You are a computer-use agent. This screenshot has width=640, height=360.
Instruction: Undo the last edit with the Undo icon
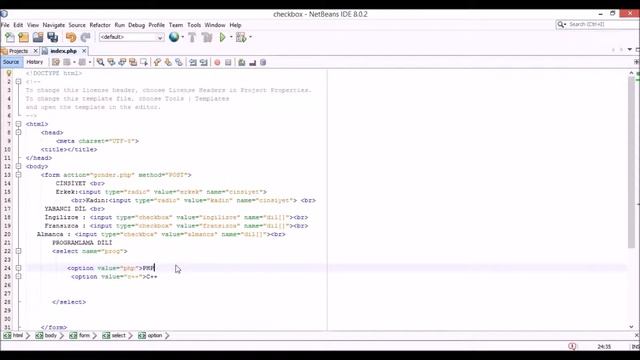(71, 37)
